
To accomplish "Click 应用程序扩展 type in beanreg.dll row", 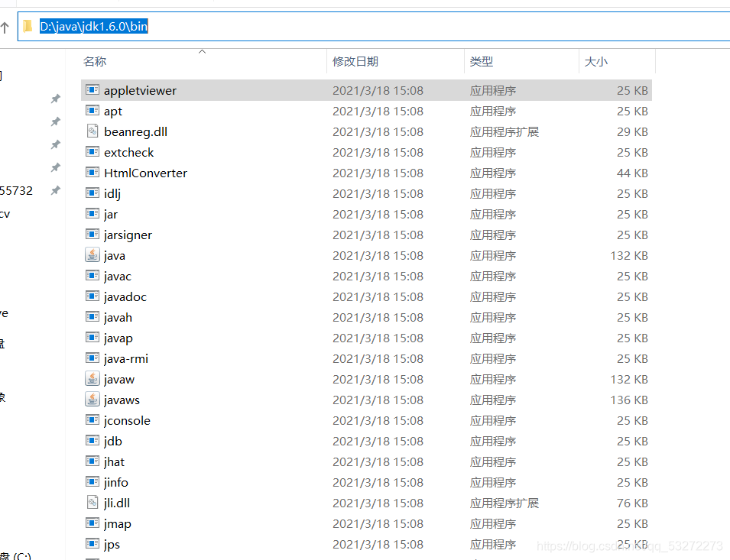I will click(x=505, y=131).
